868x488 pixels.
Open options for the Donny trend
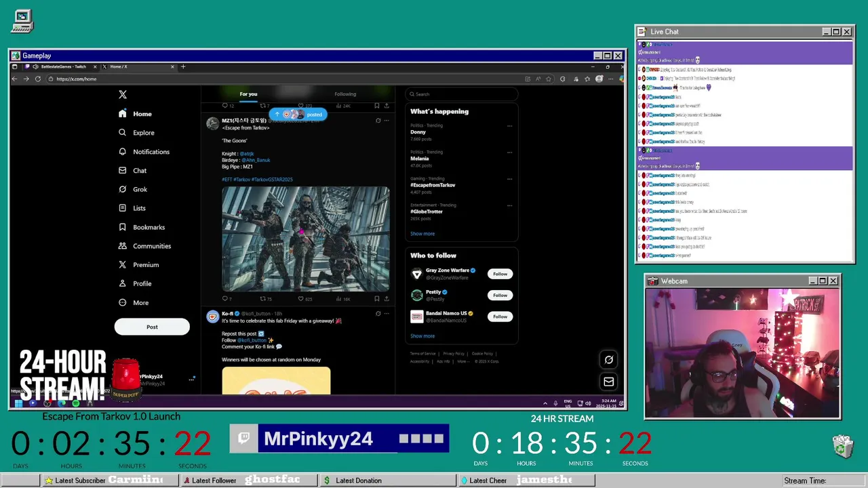pyautogui.click(x=510, y=126)
